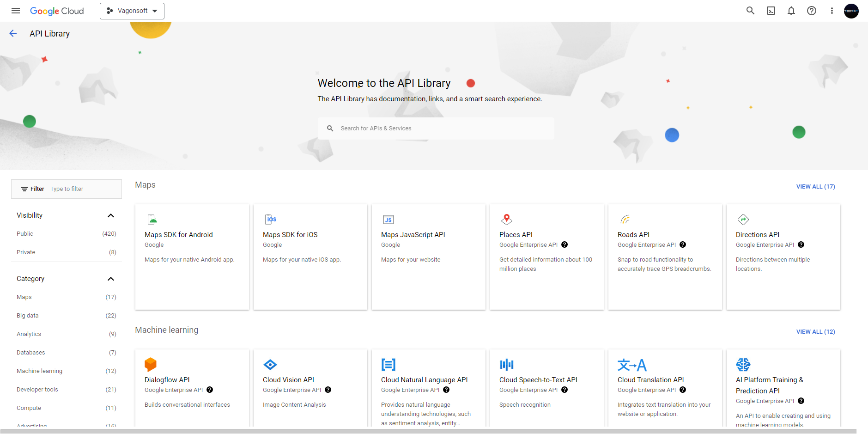
Task: Click Cloud Translation API enterprise help icon
Action: 683,390
